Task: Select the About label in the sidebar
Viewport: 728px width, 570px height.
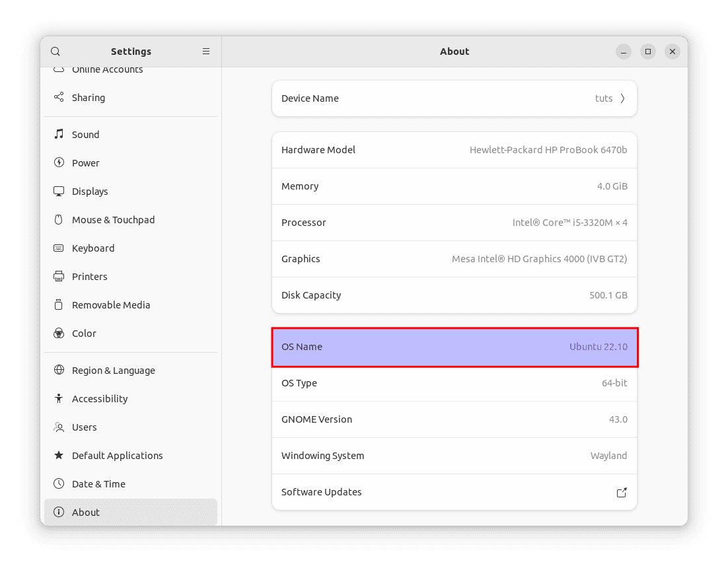Action: point(85,513)
